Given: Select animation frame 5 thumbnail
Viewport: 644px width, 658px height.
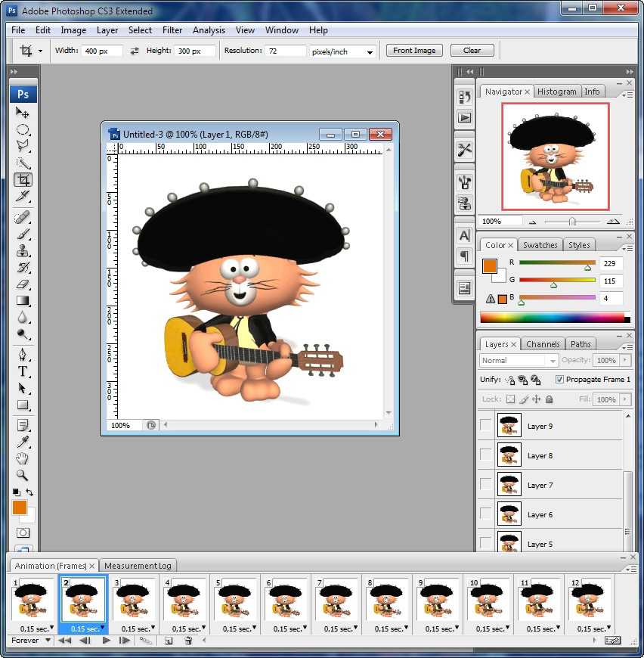Looking at the screenshot, I should pos(235,600).
